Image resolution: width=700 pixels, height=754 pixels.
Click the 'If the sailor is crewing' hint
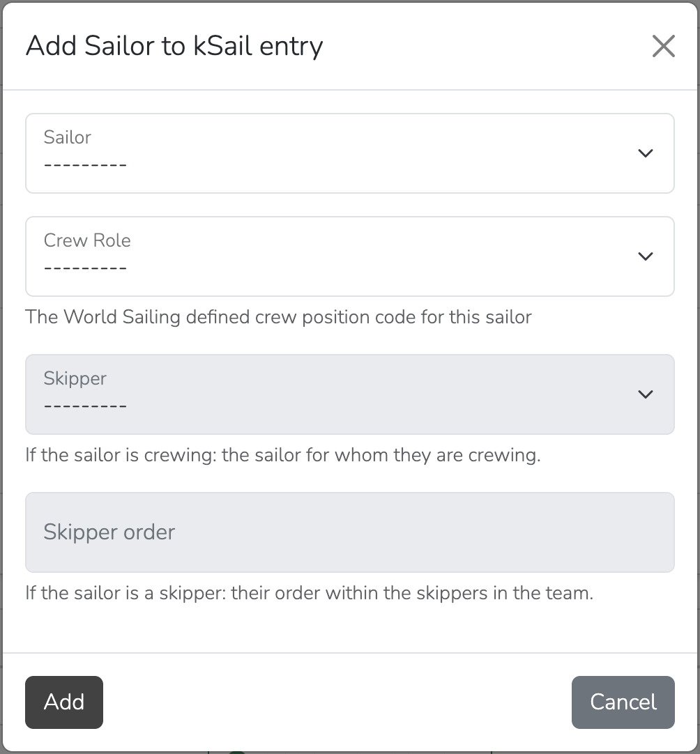click(x=283, y=455)
